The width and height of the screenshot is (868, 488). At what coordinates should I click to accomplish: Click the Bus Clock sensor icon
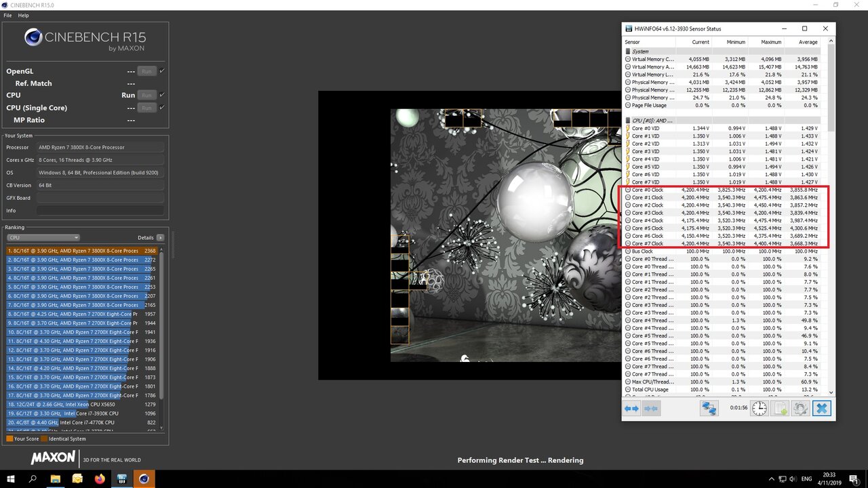coord(628,251)
